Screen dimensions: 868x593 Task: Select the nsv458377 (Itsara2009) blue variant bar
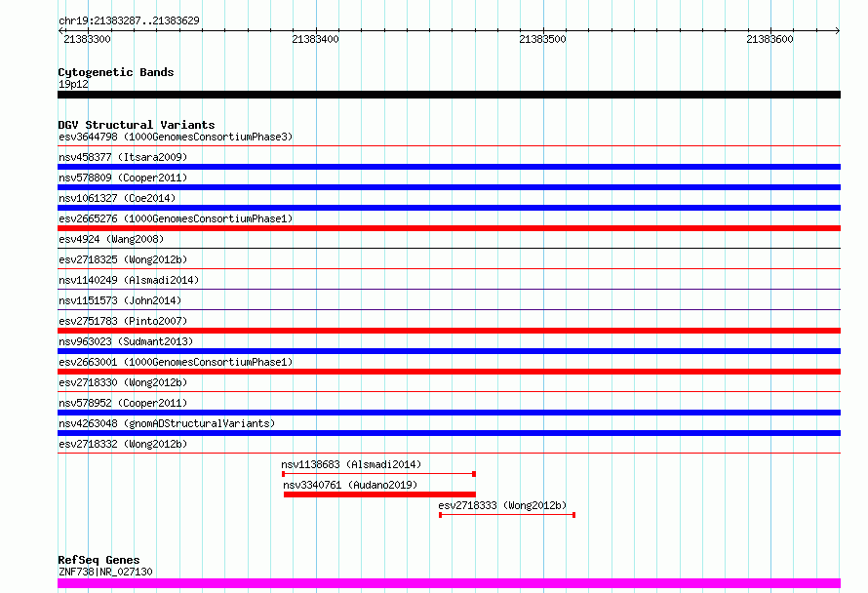[x=449, y=167]
